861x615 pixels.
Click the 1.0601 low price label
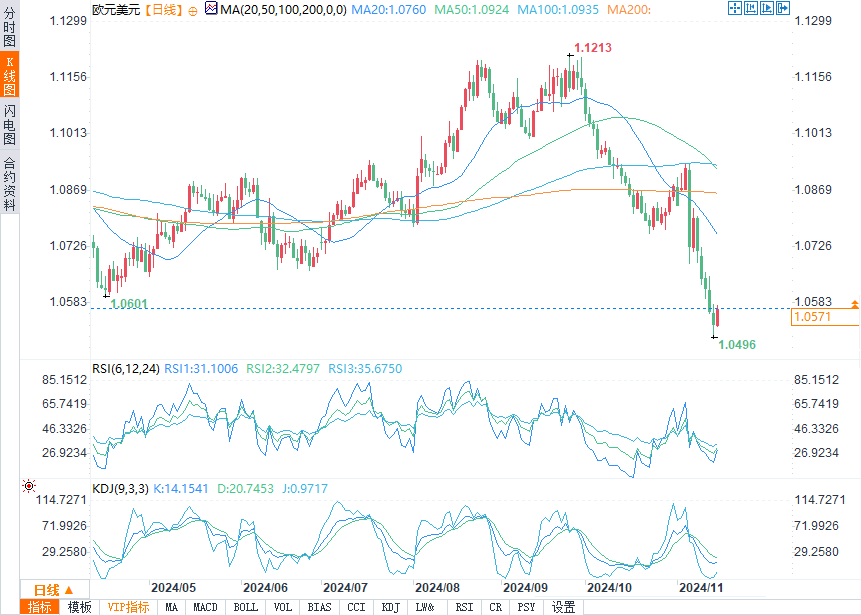(129, 304)
